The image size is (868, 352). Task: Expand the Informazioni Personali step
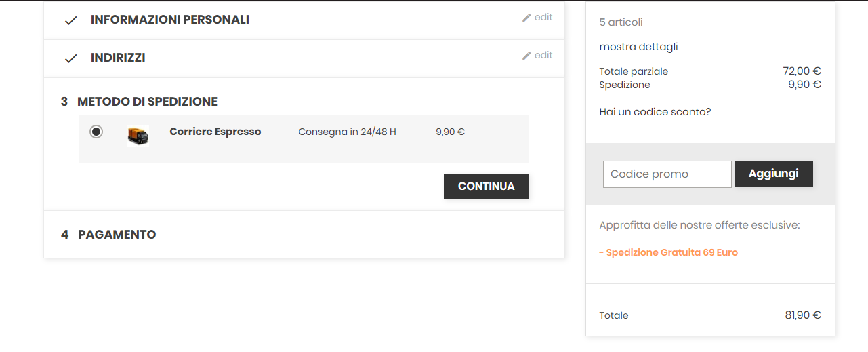tap(169, 20)
